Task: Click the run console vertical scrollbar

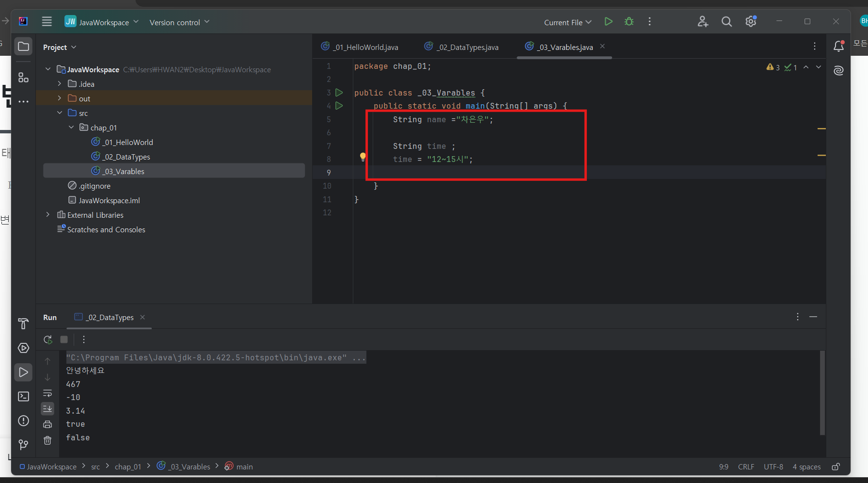Action: (822, 393)
